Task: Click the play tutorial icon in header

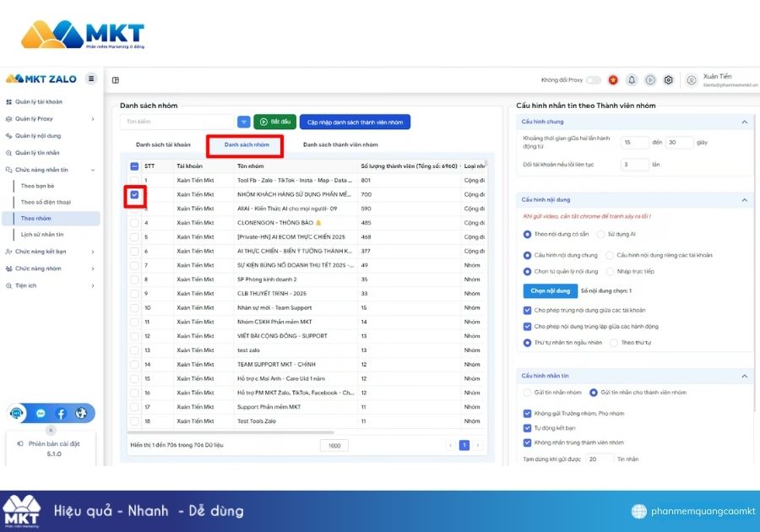Action: (650, 80)
